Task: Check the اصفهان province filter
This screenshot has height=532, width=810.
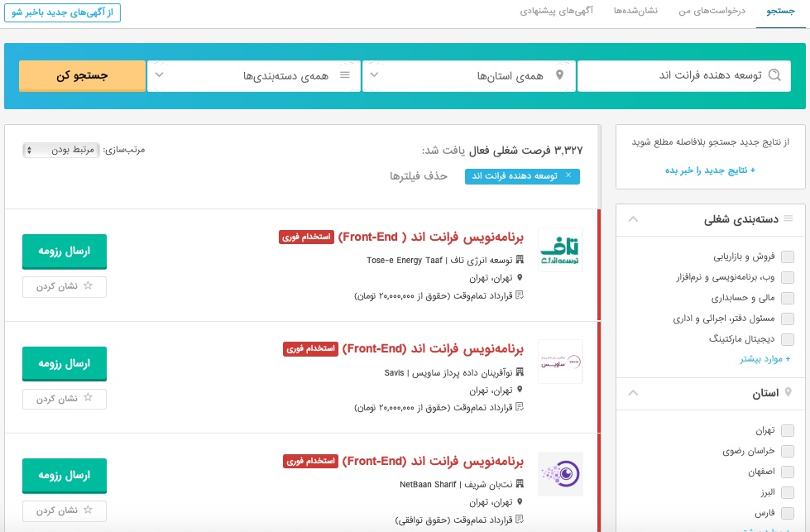Action: [788, 472]
